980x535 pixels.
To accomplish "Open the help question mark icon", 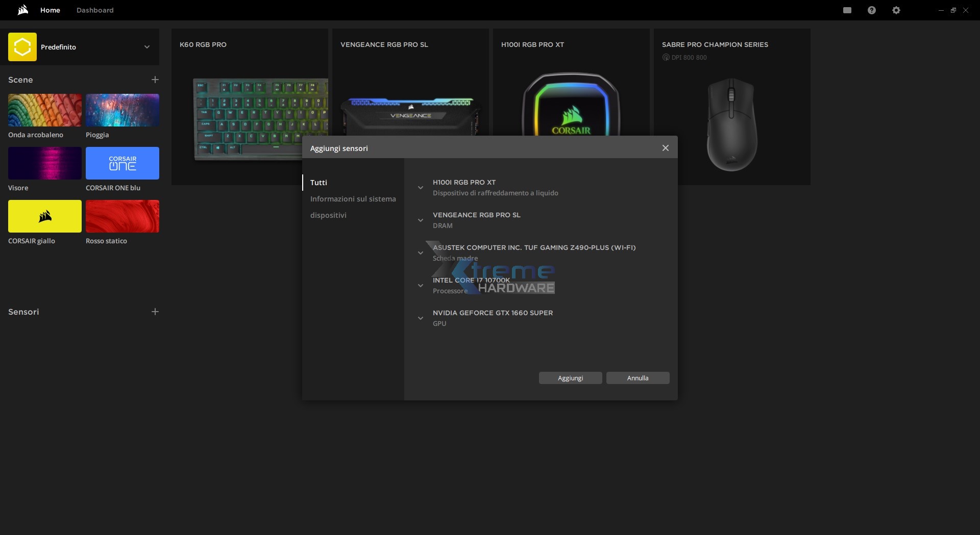I will click(x=871, y=10).
